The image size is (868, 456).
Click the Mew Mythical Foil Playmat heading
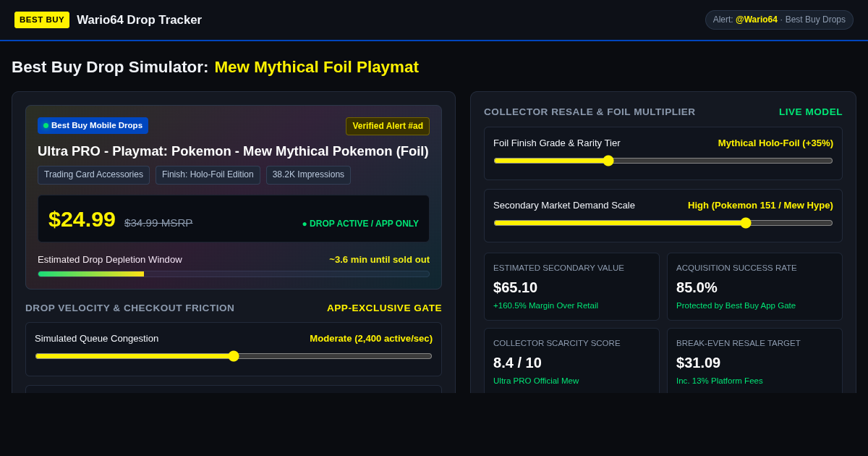(316, 67)
